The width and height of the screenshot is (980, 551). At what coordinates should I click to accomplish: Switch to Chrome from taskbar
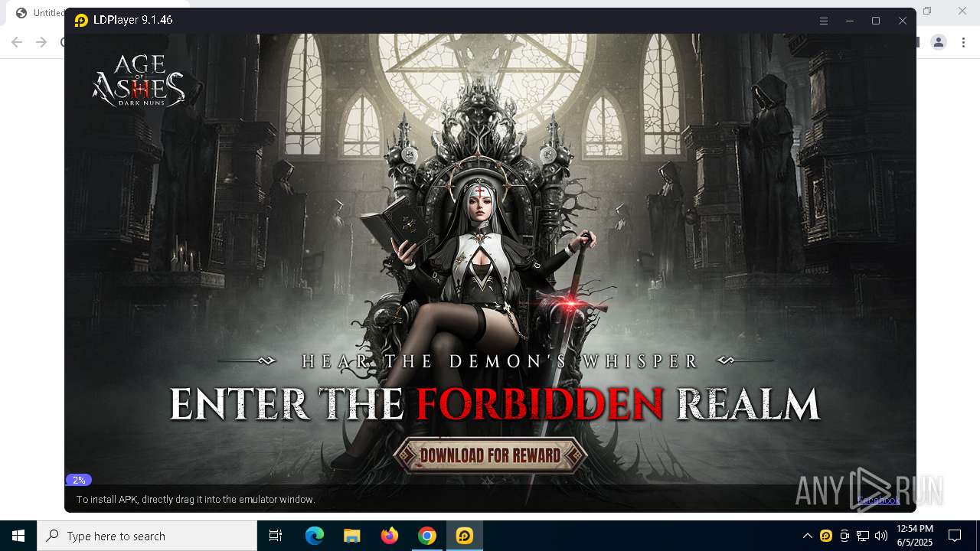pyautogui.click(x=427, y=536)
